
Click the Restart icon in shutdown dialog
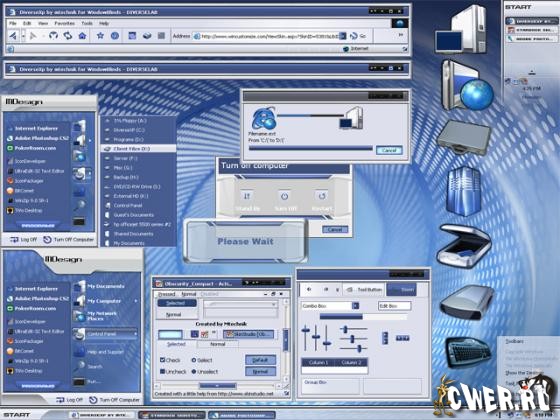pyautogui.click(x=321, y=196)
